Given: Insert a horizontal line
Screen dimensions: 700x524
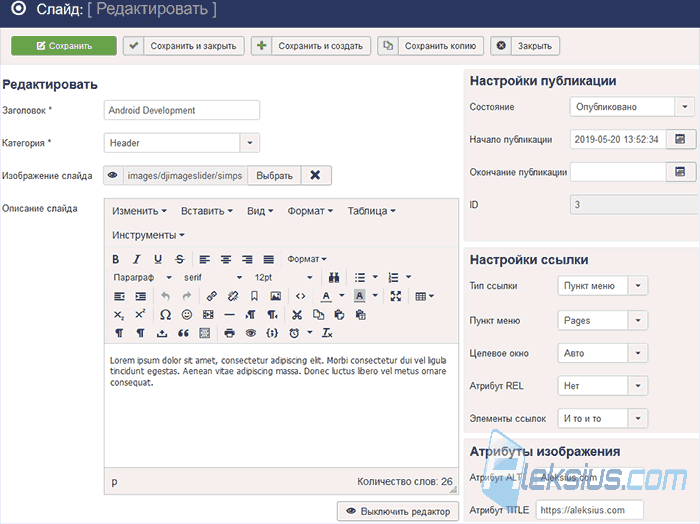Looking at the screenshot, I should (x=229, y=315).
